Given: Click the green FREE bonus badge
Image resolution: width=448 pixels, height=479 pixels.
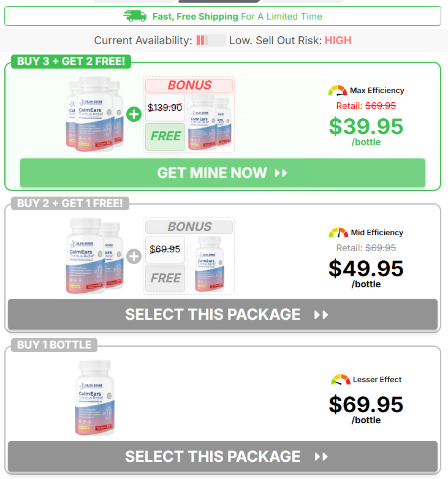Looking at the screenshot, I should [x=165, y=137].
